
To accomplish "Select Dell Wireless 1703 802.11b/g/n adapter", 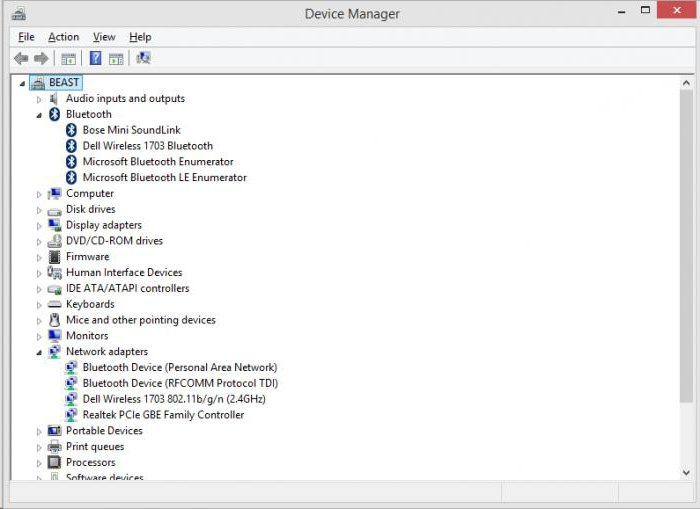I will pyautogui.click(x=174, y=399).
